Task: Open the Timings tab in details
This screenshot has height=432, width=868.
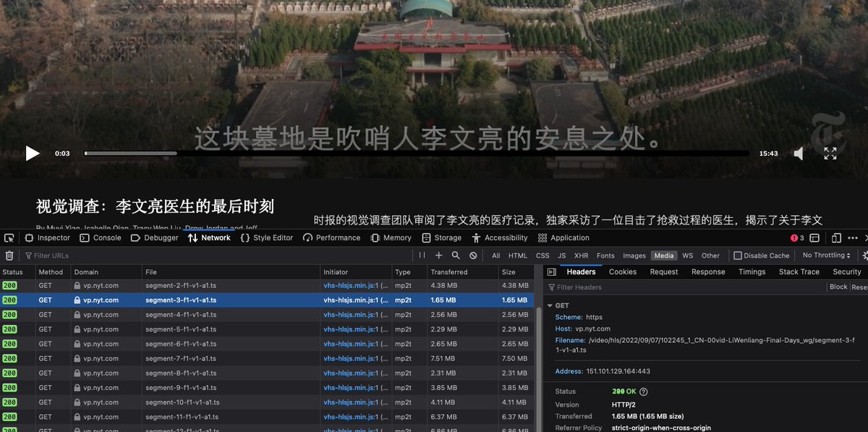Action: [x=752, y=272]
